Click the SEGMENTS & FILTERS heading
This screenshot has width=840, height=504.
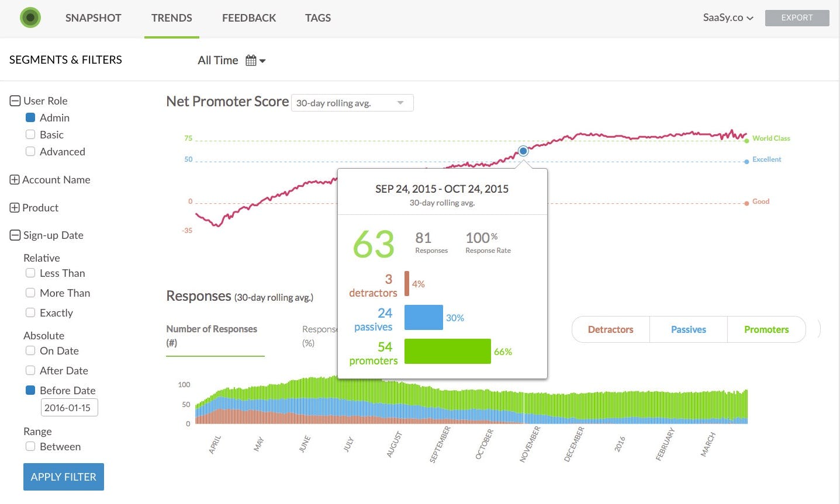pyautogui.click(x=65, y=60)
